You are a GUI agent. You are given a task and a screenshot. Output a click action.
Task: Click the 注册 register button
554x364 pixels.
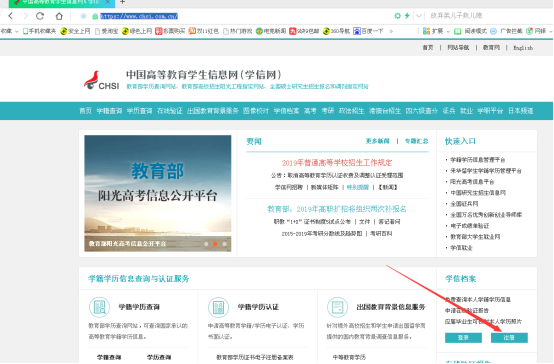509,338
